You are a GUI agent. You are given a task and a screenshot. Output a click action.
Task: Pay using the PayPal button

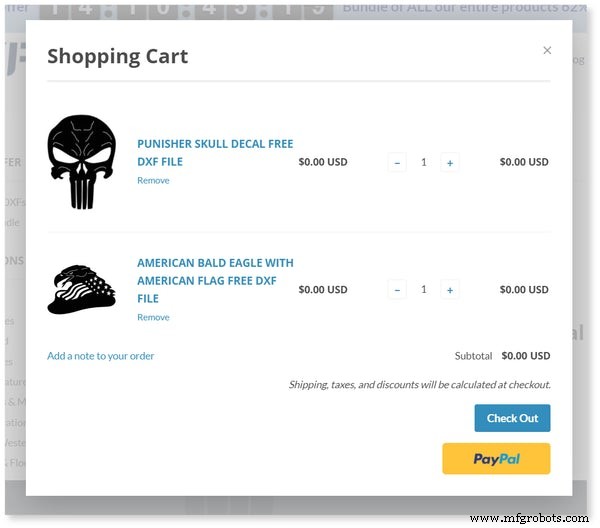point(496,459)
